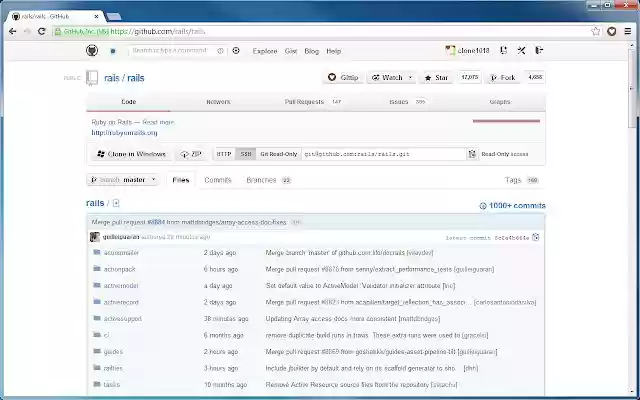Screen dimensions: 640x400
Task: Click the commit history clock icon
Action: (x=483, y=206)
